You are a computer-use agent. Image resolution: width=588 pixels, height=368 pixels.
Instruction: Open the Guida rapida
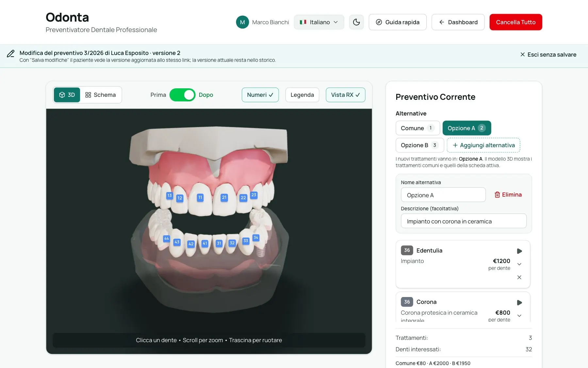point(398,22)
